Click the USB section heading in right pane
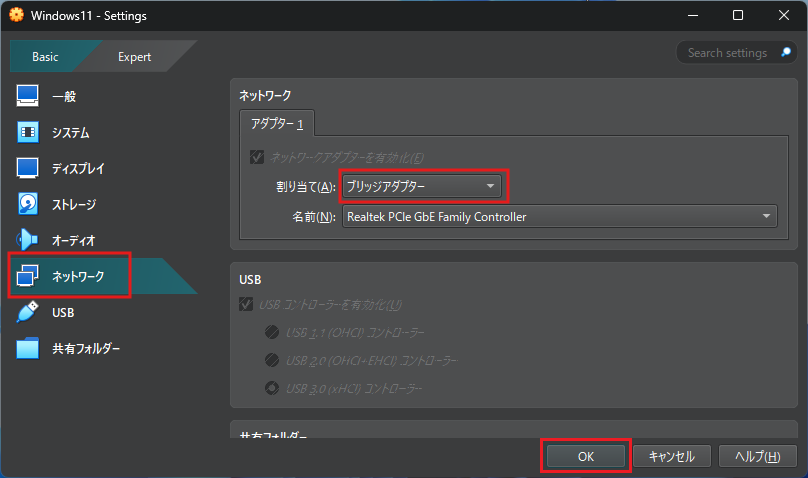The height and width of the screenshot is (478, 808). tap(250, 280)
